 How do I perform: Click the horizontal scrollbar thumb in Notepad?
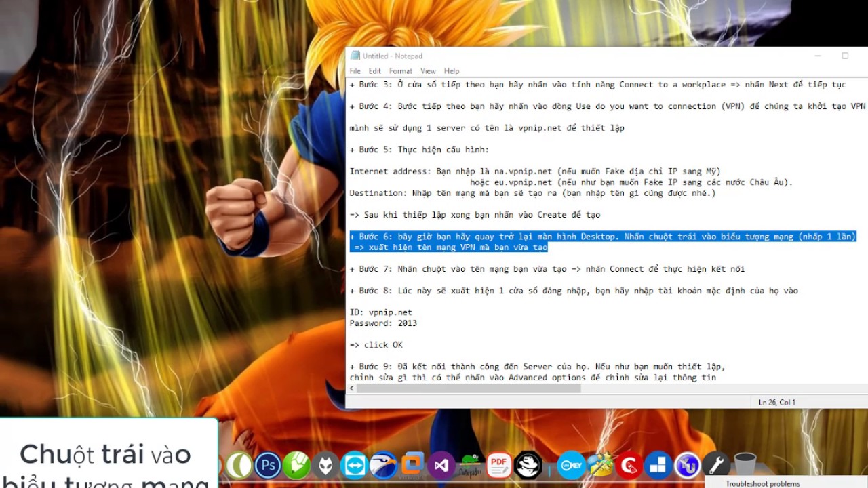tap(469, 388)
